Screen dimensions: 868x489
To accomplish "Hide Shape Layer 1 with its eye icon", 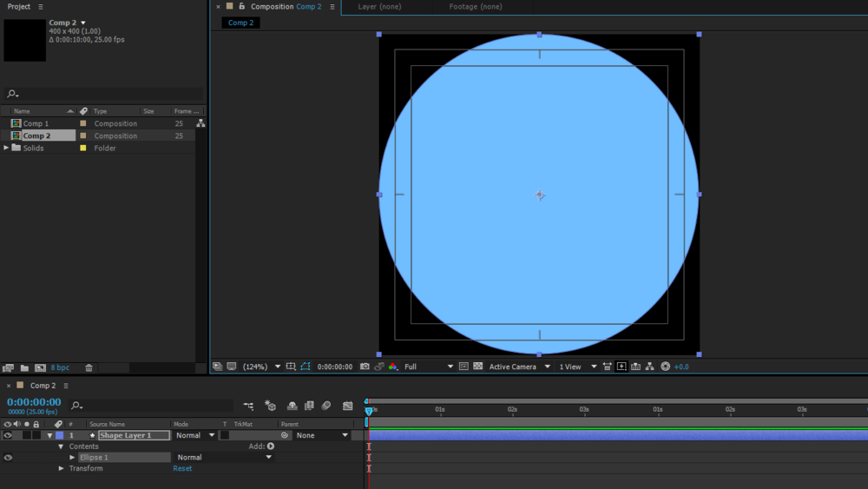I will coord(8,435).
